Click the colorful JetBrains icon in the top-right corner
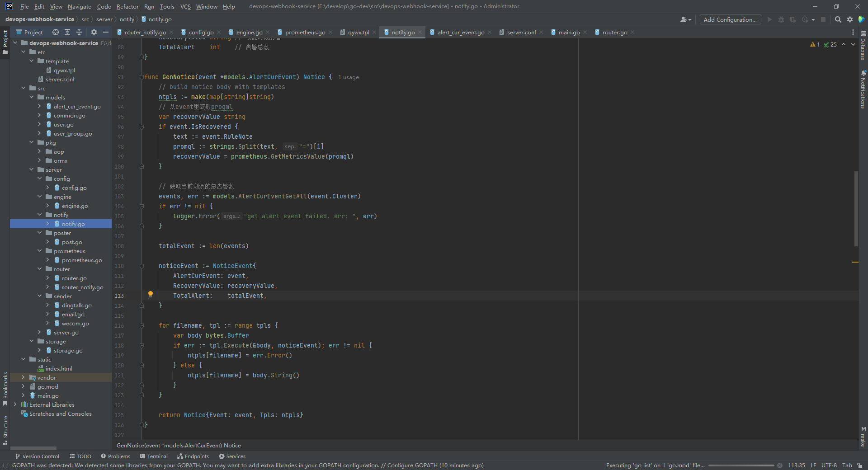Viewport: 868px width, 470px height. pyautogui.click(x=862, y=19)
